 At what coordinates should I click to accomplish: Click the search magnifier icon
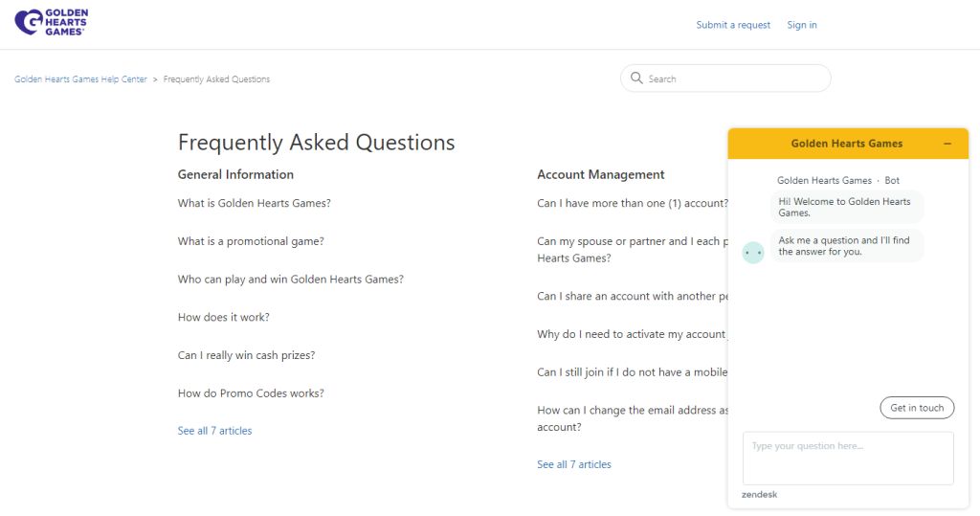[x=636, y=79]
